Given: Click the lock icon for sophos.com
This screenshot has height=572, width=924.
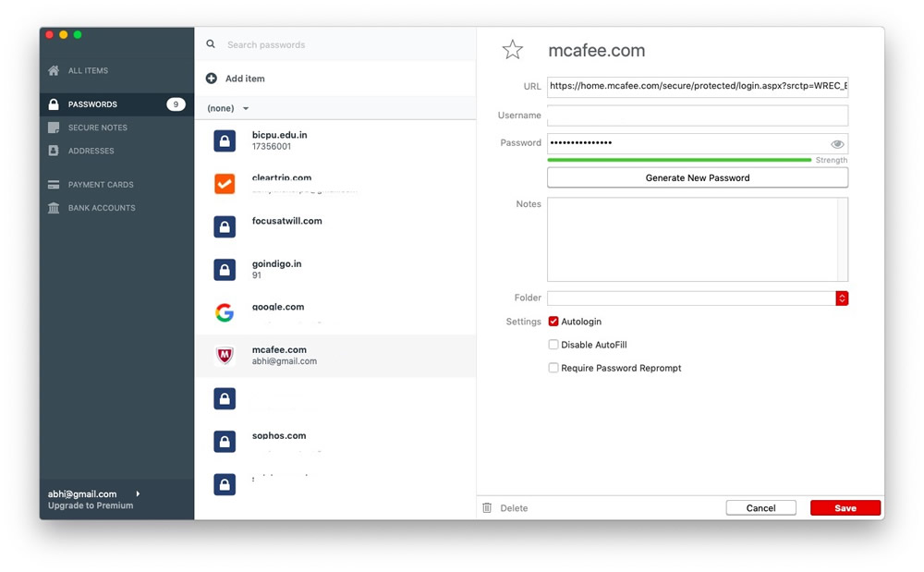Looking at the screenshot, I should [x=225, y=441].
